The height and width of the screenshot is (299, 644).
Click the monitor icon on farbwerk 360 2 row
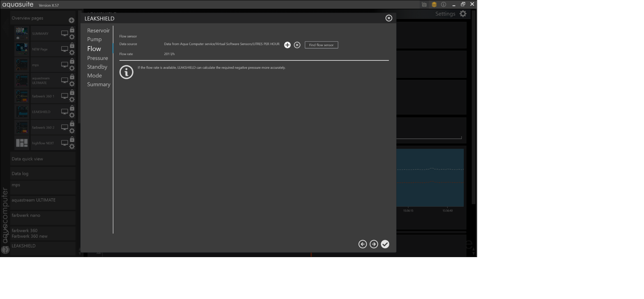(65, 127)
